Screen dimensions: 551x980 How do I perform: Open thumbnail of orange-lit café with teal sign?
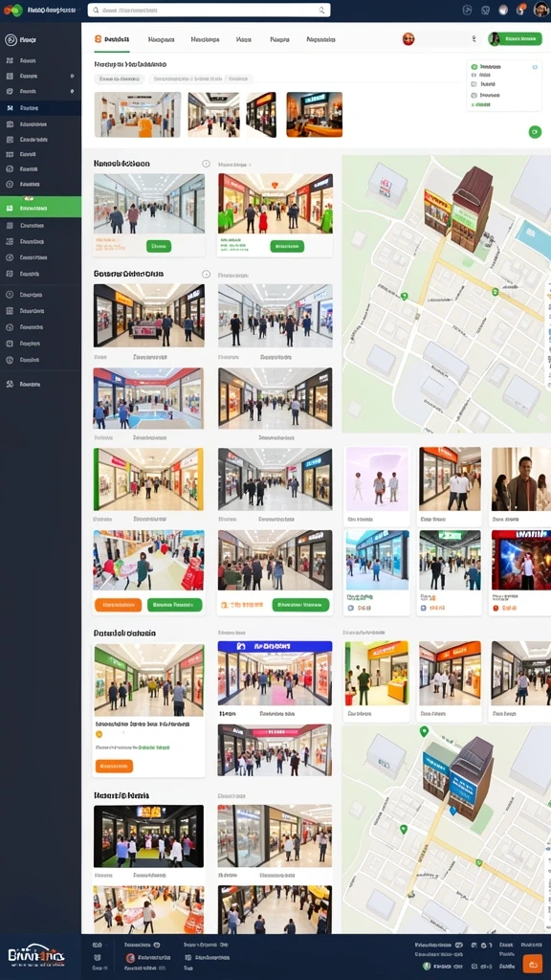[x=314, y=115]
